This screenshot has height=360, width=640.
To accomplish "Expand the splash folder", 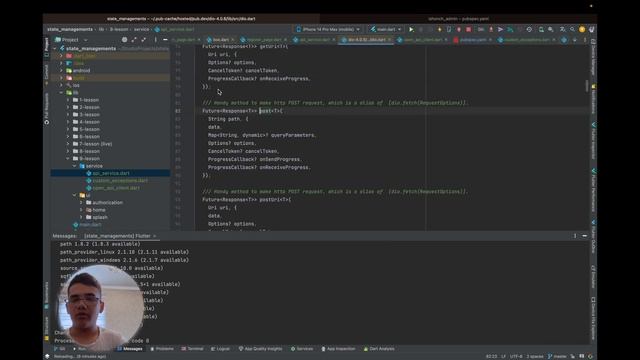I will coord(81,217).
